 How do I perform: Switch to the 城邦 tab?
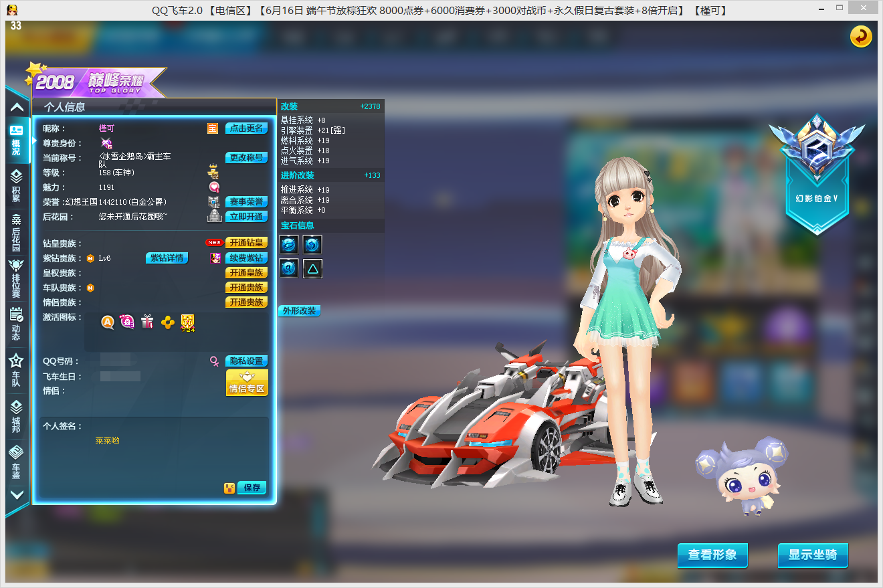click(x=16, y=415)
